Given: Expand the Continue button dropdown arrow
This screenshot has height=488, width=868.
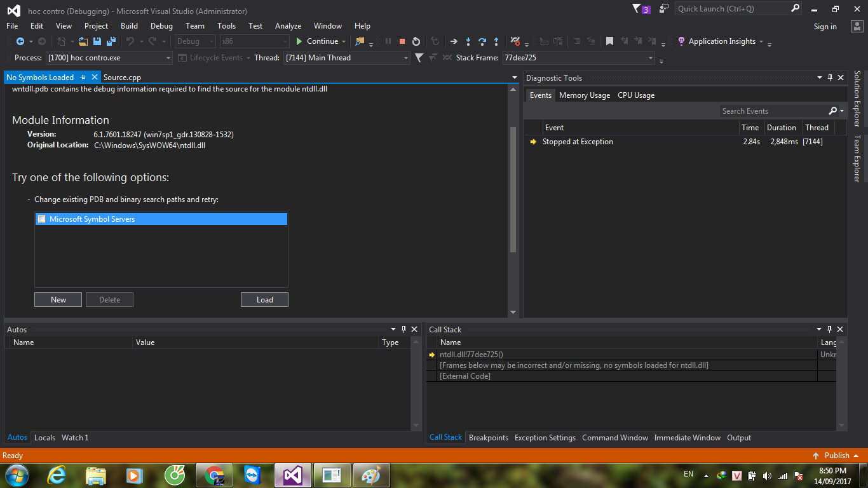Looking at the screenshot, I should (x=344, y=41).
